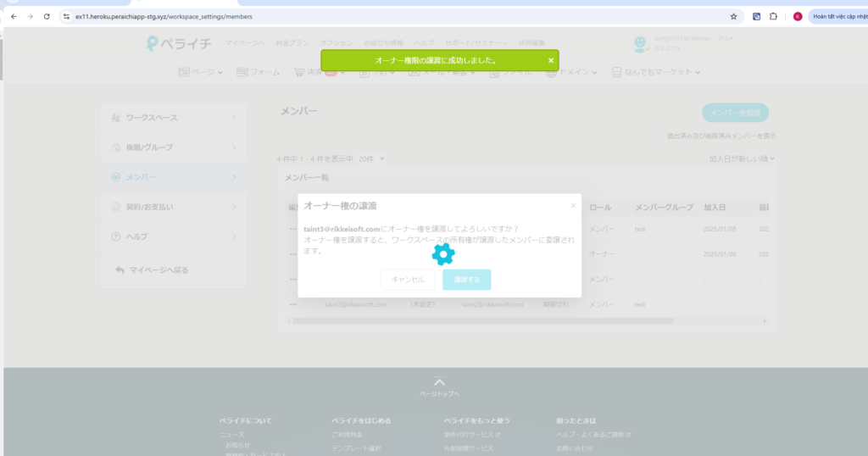The image size is (868, 456).
Task: Dismiss the green success notification with X
Action: (x=550, y=60)
